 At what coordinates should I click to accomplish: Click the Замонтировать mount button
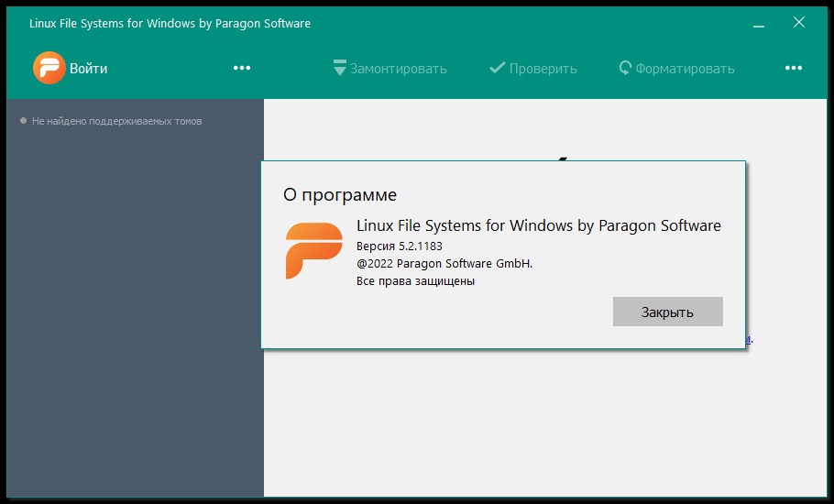(390, 69)
